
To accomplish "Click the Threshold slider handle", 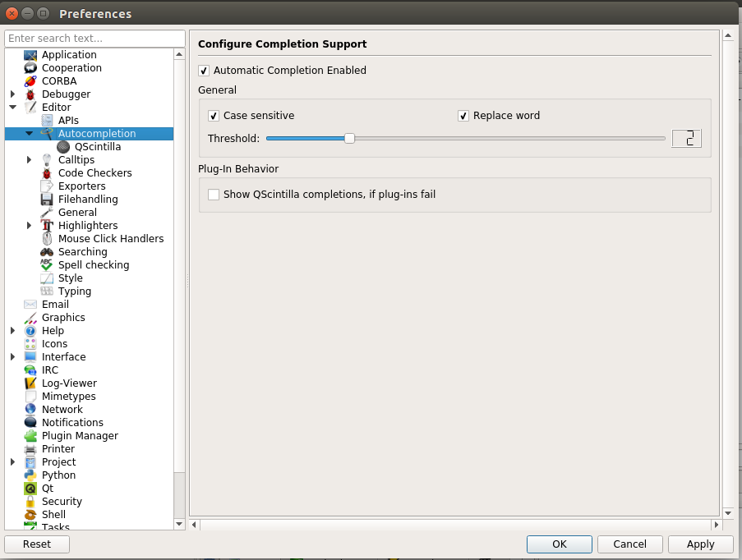I will coord(349,139).
